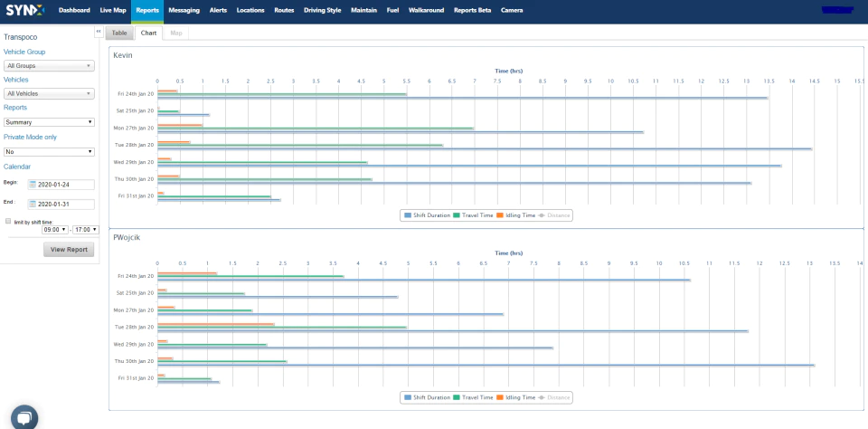This screenshot has height=429, width=868.
Task: Switch to the Table tab
Action: coord(119,33)
